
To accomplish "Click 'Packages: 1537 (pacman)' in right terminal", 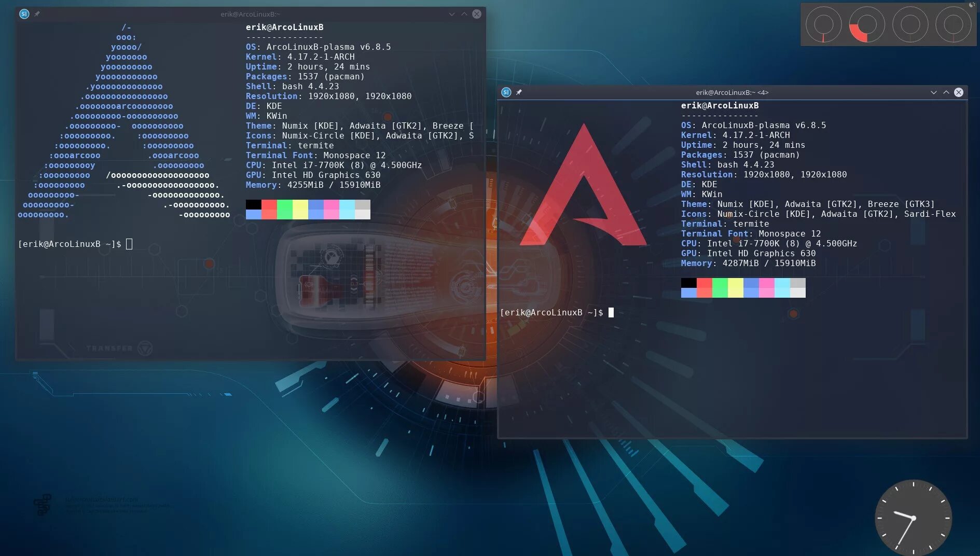I will click(x=741, y=155).
